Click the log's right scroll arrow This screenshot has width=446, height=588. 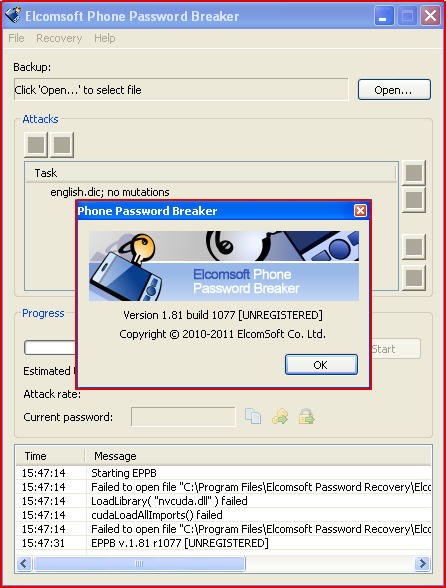[x=423, y=563]
